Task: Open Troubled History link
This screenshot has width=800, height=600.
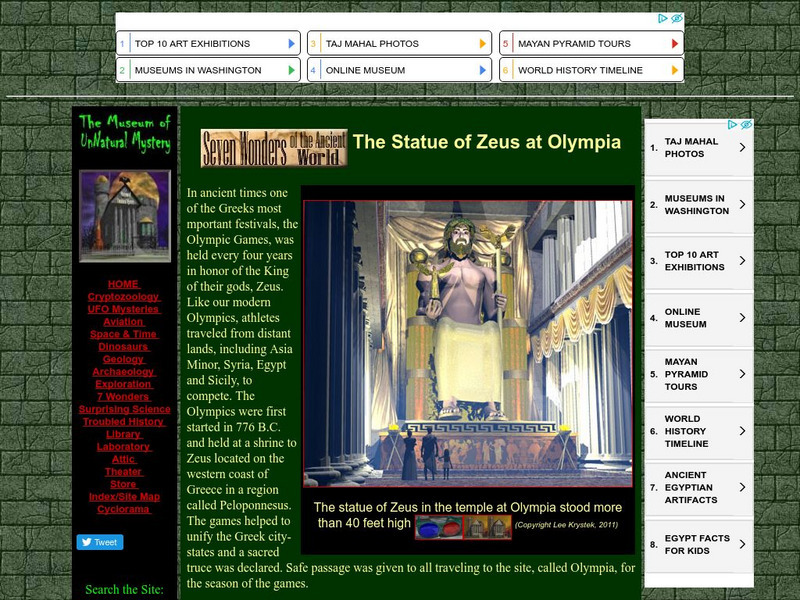Action: point(124,421)
